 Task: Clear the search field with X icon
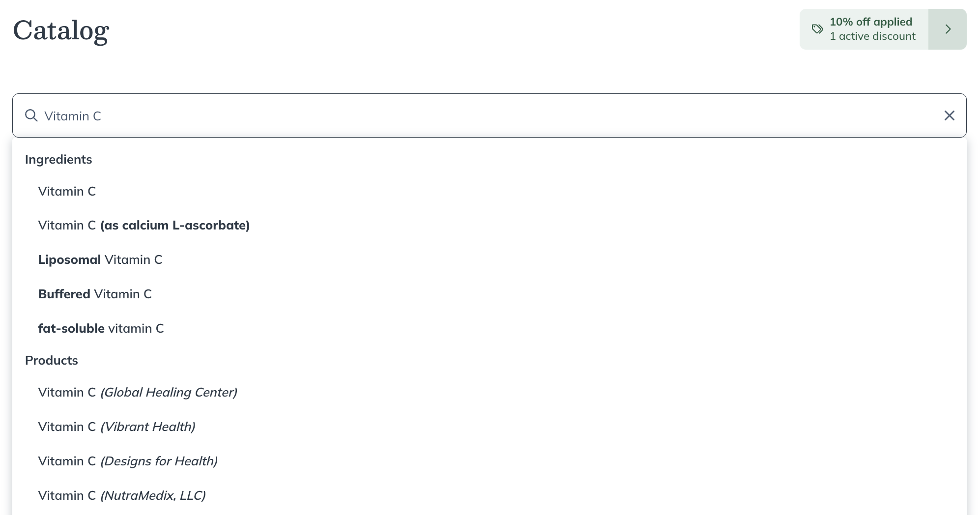point(949,115)
